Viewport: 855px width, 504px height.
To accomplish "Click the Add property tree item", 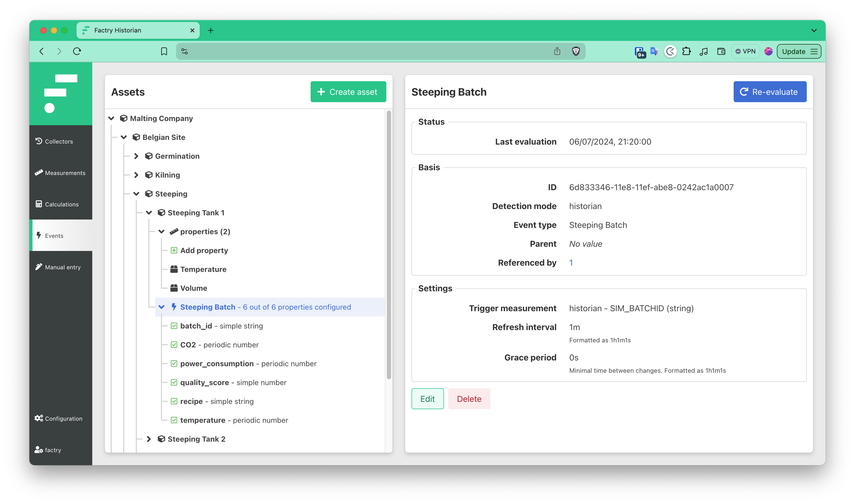I will click(204, 251).
